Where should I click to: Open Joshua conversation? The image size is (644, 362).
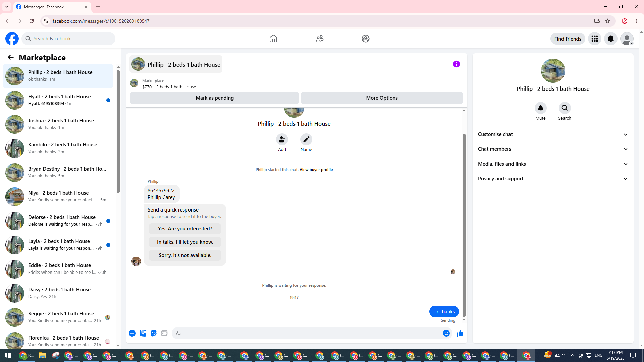[x=58, y=124]
